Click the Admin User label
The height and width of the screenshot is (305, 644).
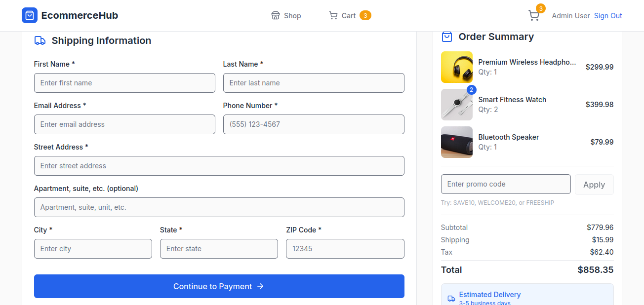pos(571,15)
